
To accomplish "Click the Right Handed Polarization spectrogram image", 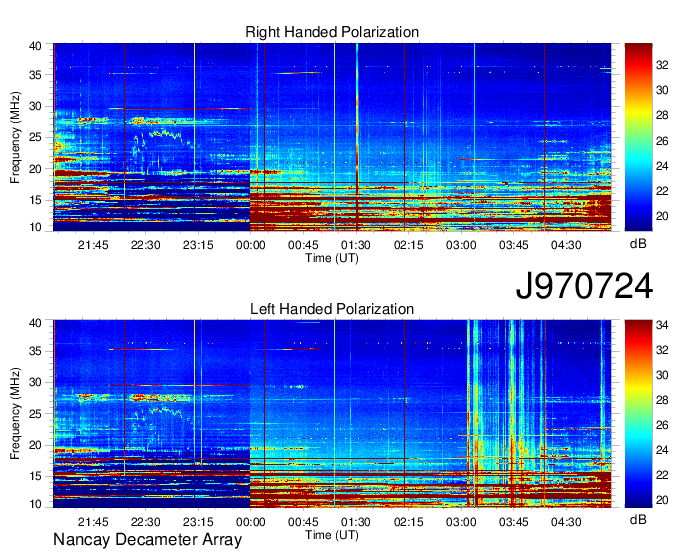I will 332,137.
